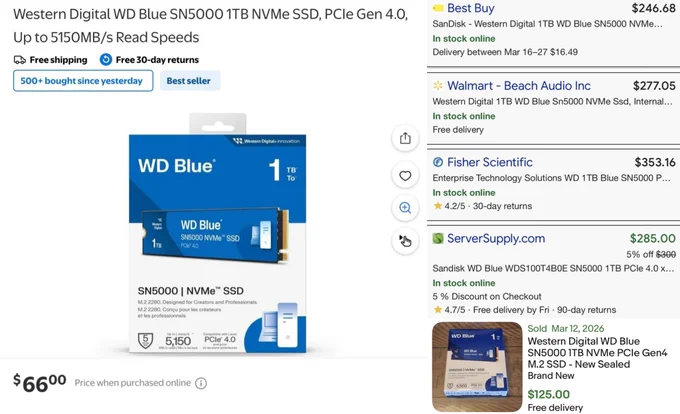The image size is (680, 414).
Task: Click the star icon beside 4.2/5 rating
Action: coord(438,206)
